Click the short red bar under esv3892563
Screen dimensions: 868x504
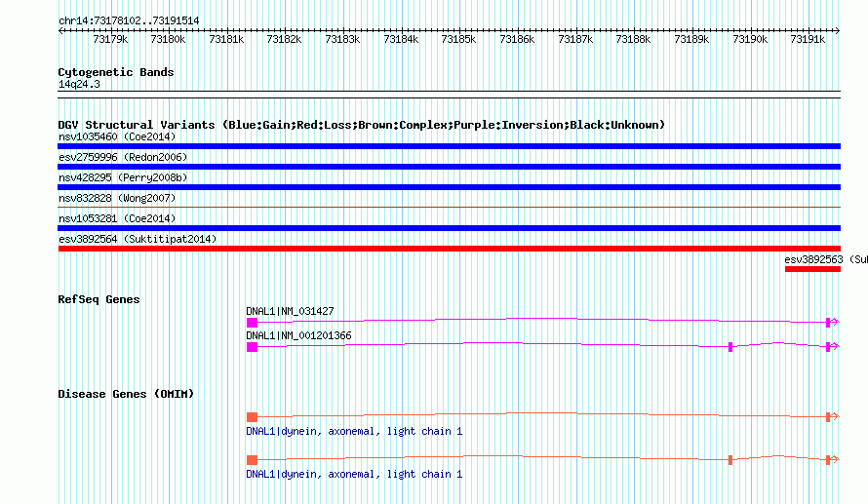[812, 269]
